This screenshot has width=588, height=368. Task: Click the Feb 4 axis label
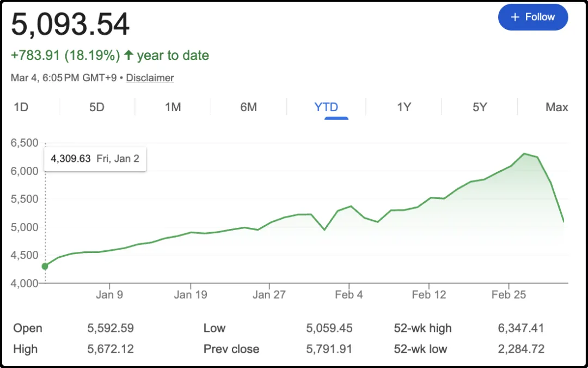pyautogui.click(x=349, y=295)
